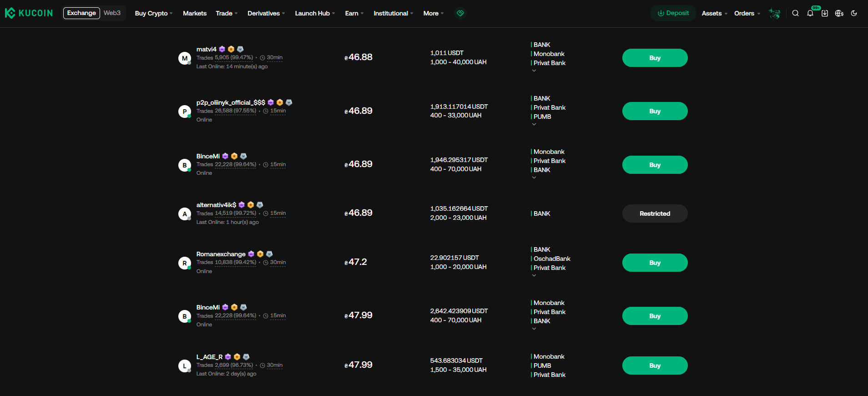868x396 pixels.
Task: Click 22.902157 USDT amount
Action: (454, 258)
